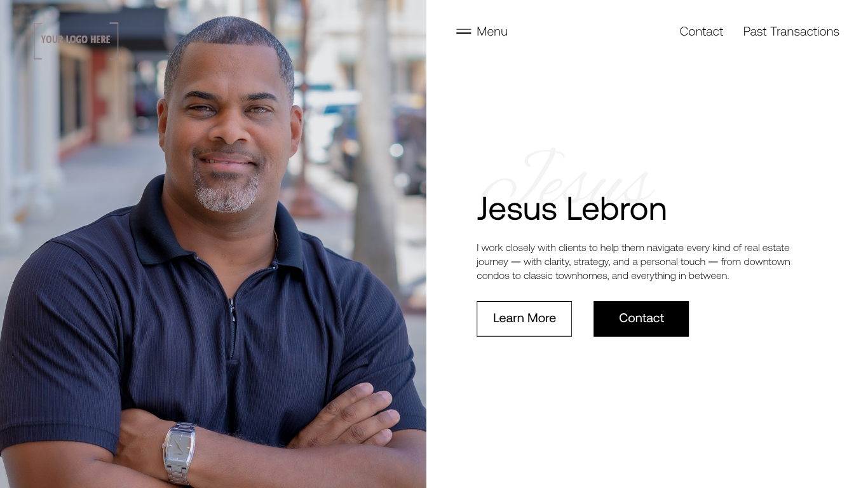Click the "real estate" words in the description
Screen dimensions: 868x488
(766, 248)
